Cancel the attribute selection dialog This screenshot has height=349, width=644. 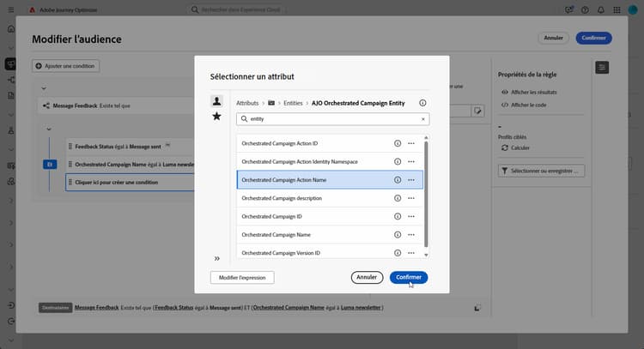[367, 278]
